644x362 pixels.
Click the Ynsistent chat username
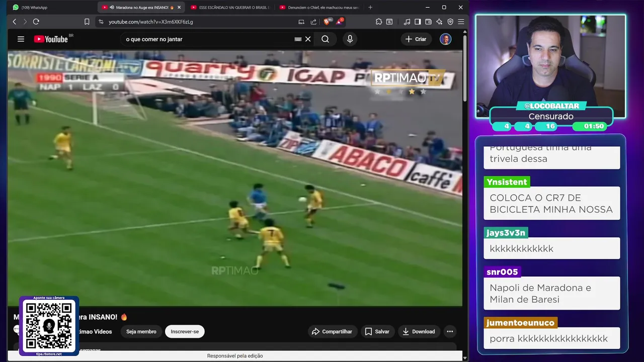click(x=507, y=182)
